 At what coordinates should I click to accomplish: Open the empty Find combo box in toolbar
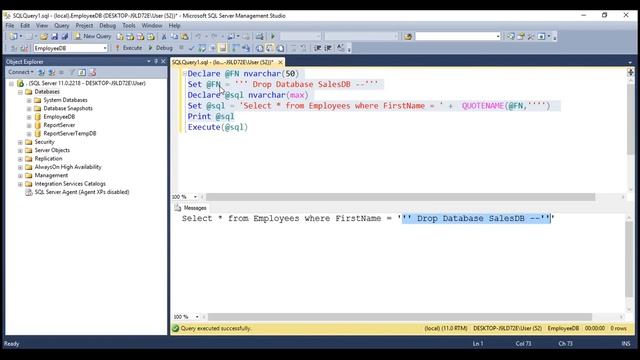[x=458, y=36]
